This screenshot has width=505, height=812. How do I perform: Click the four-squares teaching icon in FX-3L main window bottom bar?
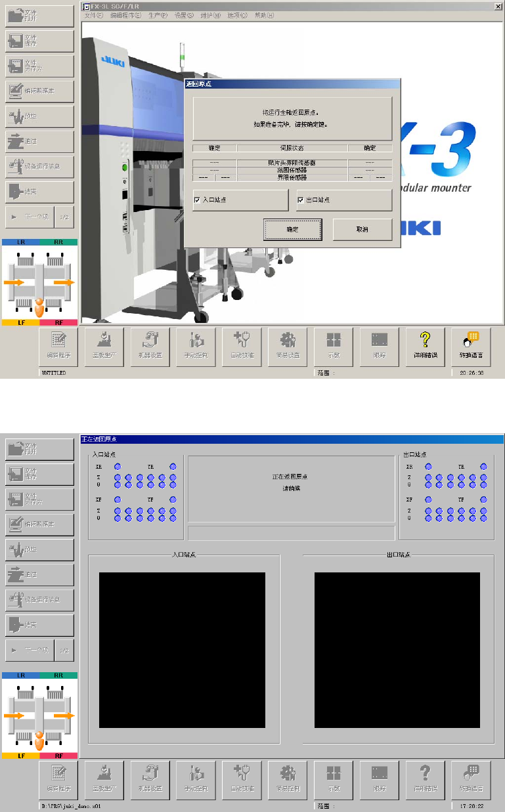click(x=334, y=349)
